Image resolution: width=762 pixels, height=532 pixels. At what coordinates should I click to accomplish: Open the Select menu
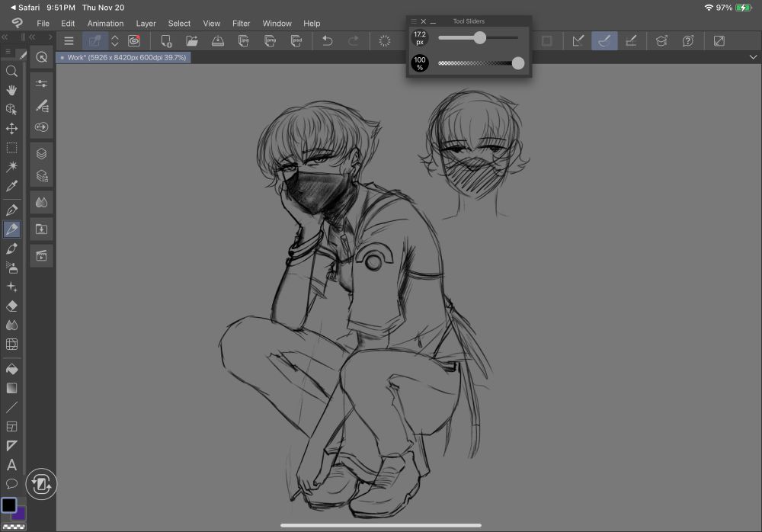point(179,24)
